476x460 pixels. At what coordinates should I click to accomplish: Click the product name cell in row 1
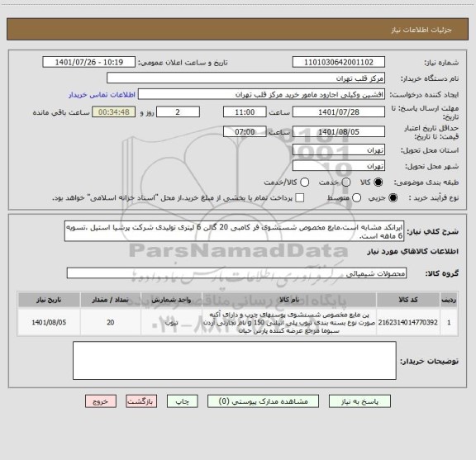pyautogui.click(x=289, y=322)
